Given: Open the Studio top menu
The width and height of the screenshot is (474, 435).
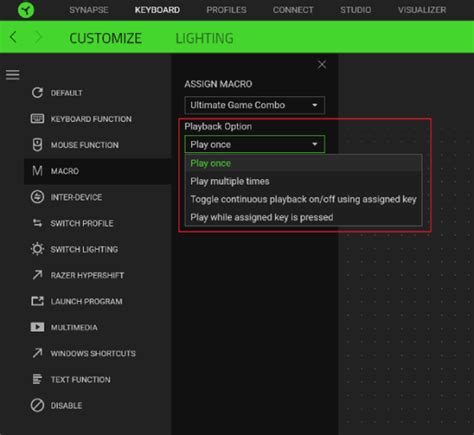Looking at the screenshot, I should pyautogui.click(x=355, y=10).
